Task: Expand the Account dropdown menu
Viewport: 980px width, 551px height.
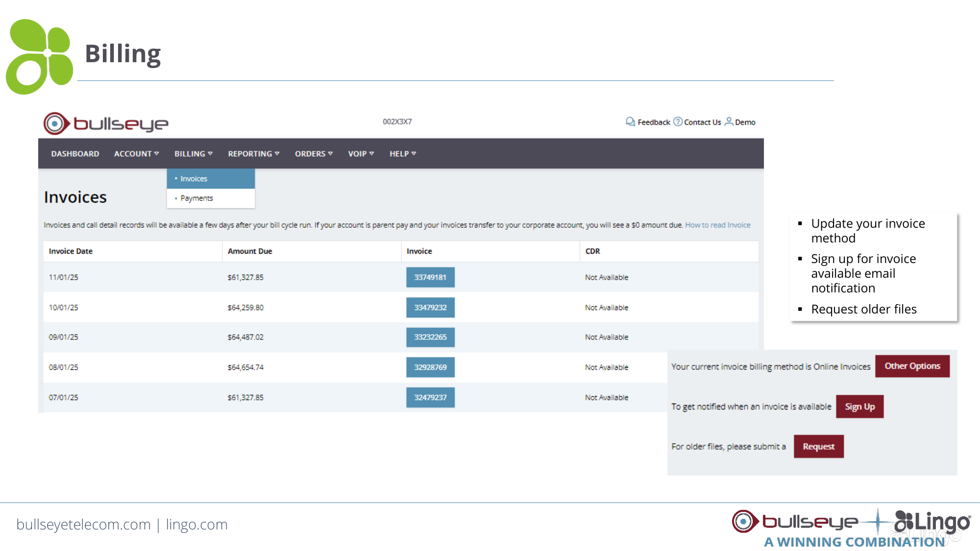Action: pos(136,154)
